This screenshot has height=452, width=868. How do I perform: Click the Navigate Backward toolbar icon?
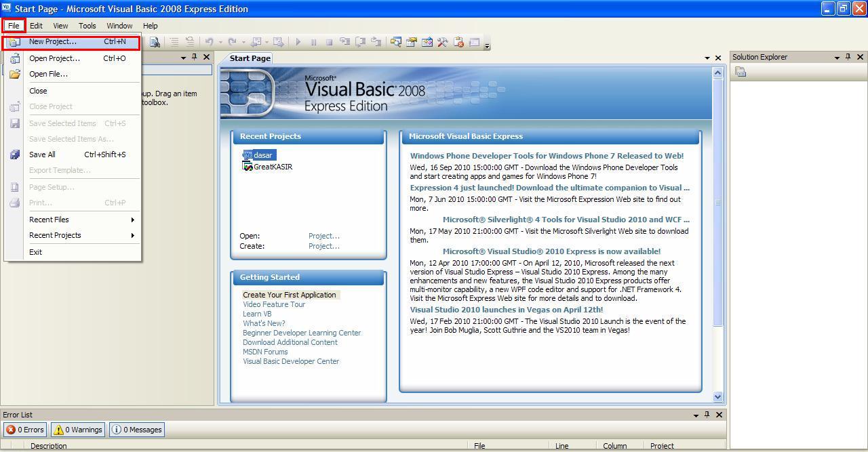256,42
